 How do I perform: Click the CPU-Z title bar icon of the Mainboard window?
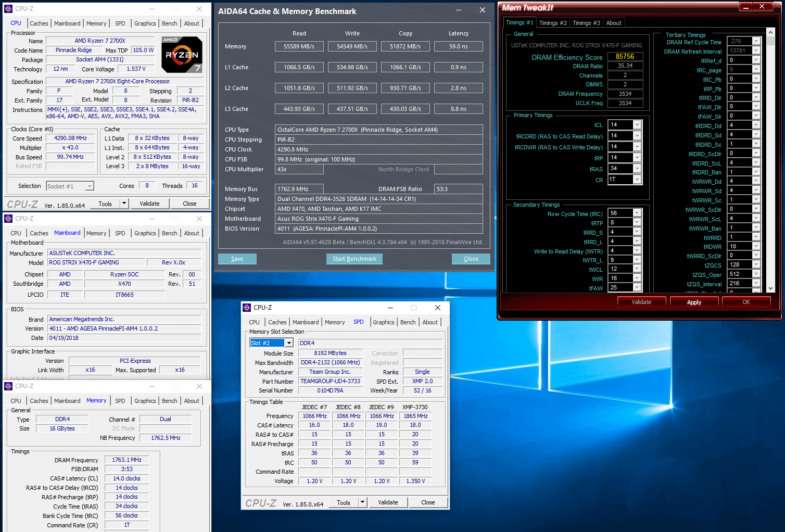(8, 219)
